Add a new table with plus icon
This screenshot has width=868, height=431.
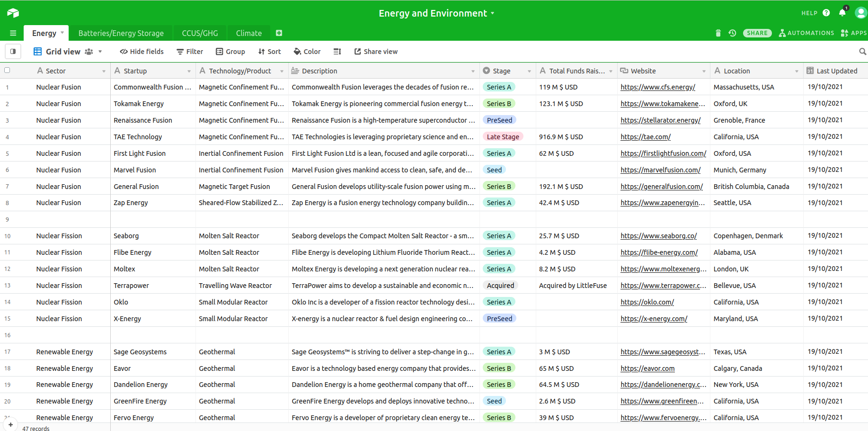279,33
